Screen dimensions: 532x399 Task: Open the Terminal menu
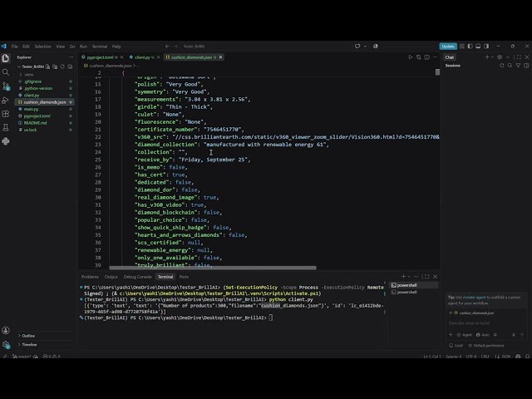[x=100, y=47]
